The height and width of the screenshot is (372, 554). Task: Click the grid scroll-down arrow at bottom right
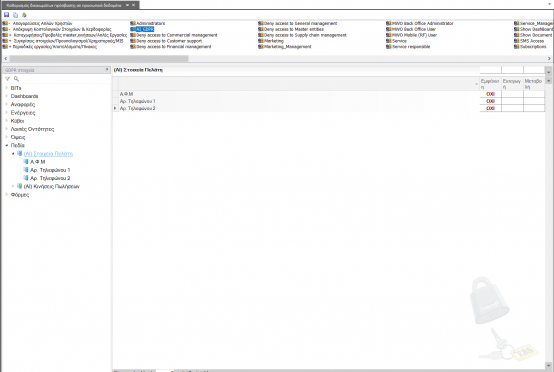point(549,365)
